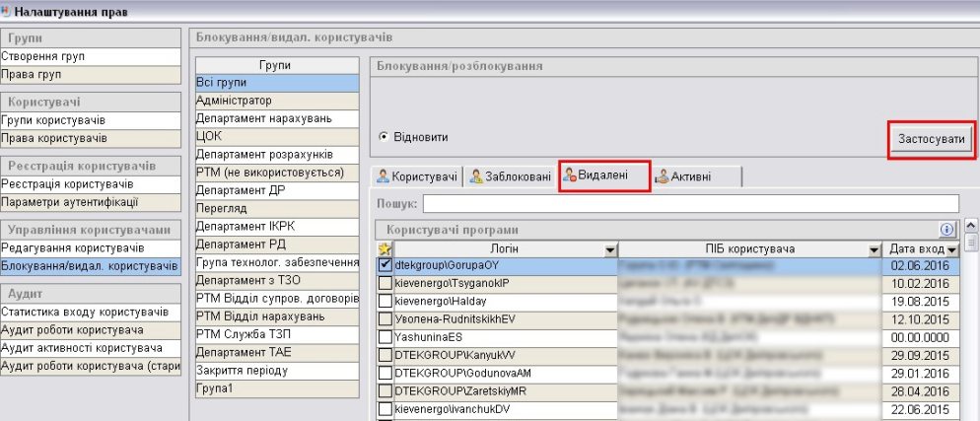980x421 pixels.
Task: Switch to the Заблоковані tab
Action: [x=510, y=176]
